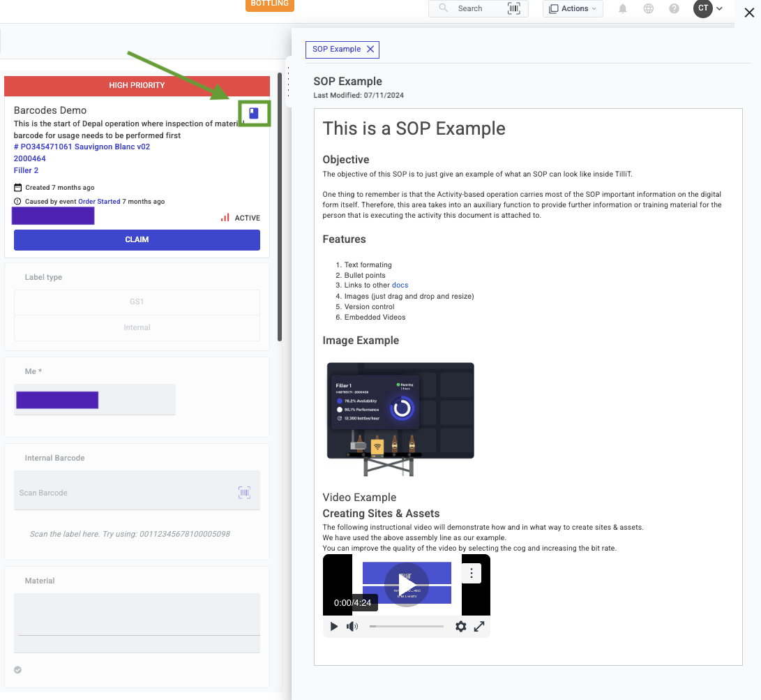Image resolution: width=761 pixels, height=700 pixels.
Task: Select GS1 label type
Action: [137, 302]
